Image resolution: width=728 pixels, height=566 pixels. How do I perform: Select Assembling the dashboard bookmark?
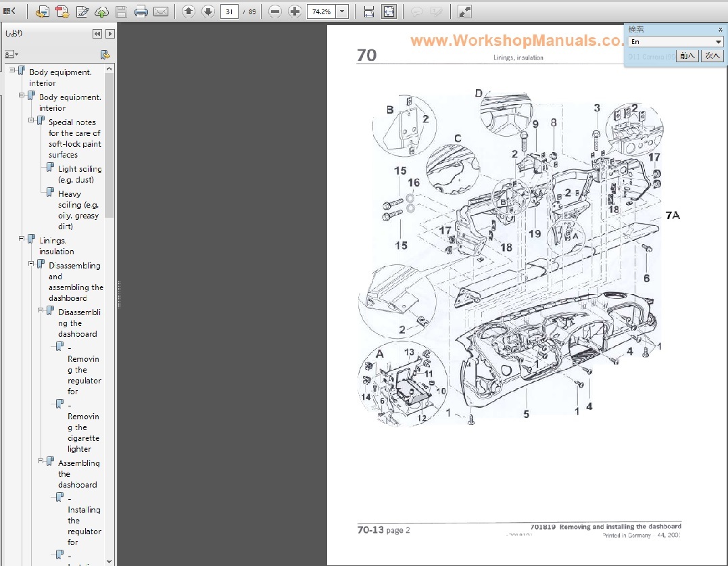pyautogui.click(x=78, y=473)
